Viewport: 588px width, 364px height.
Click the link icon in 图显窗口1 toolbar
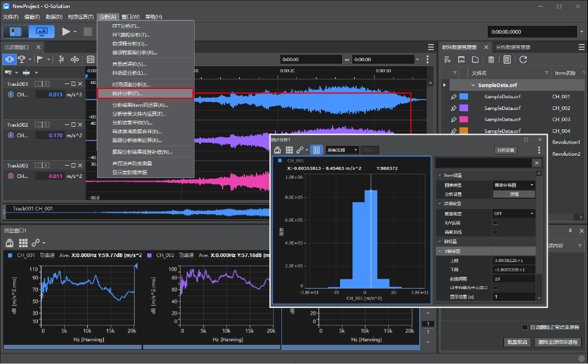(36, 243)
